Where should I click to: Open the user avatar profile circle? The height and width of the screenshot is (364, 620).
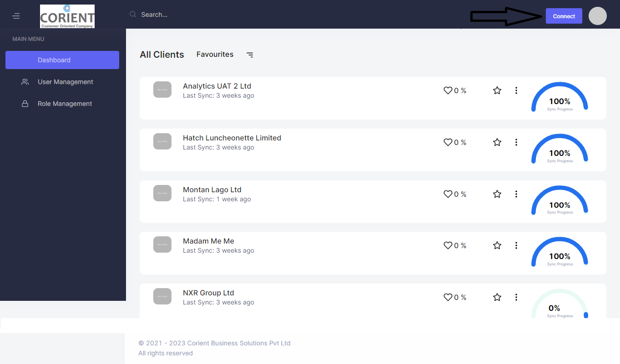click(598, 16)
